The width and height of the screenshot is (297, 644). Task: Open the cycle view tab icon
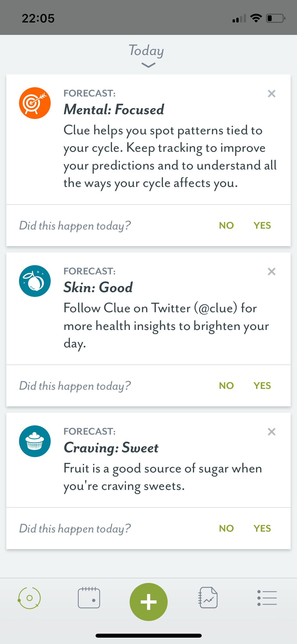29,598
